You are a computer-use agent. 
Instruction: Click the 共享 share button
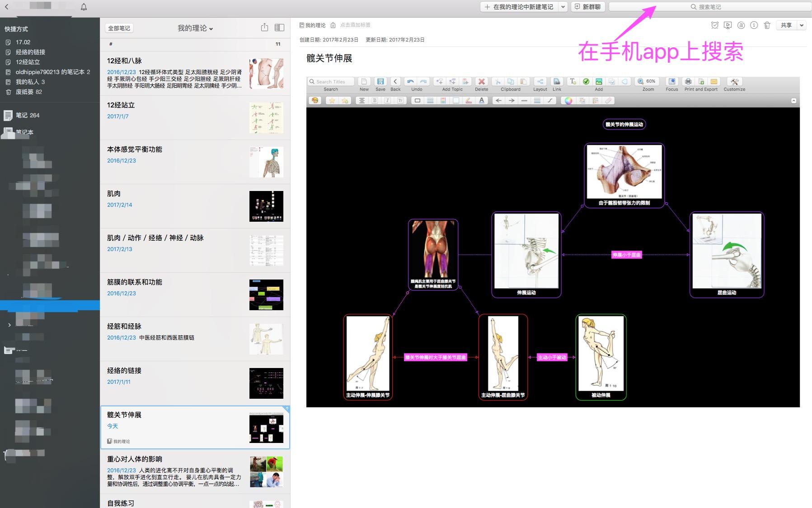click(786, 25)
